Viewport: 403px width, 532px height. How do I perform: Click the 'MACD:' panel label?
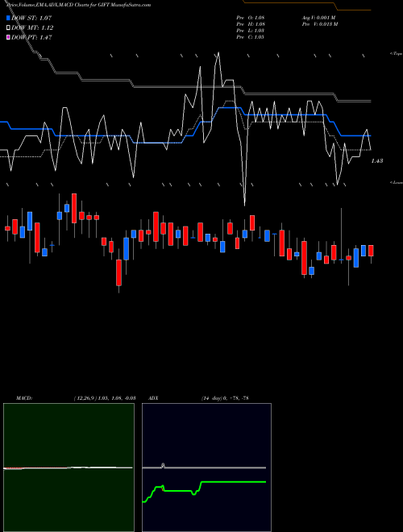tap(24, 398)
